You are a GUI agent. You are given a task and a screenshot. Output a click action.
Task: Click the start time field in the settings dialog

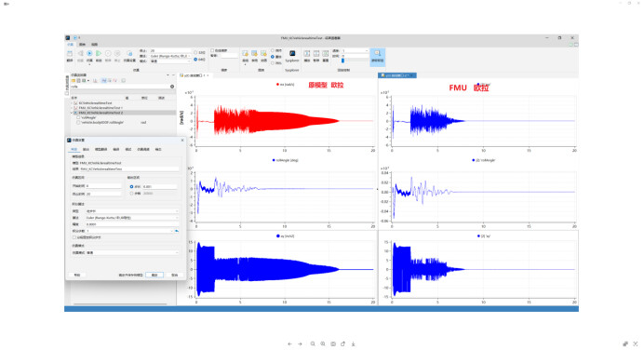tap(103, 186)
